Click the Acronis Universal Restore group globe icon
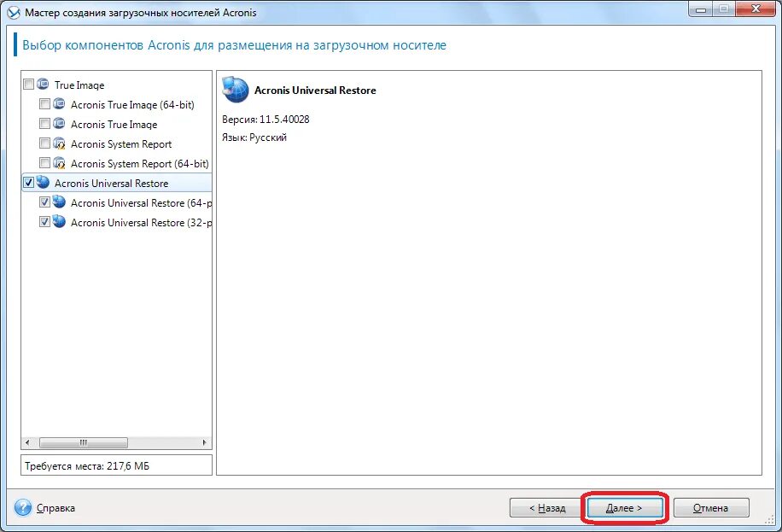Viewport: 782px width, 532px height. point(44,182)
